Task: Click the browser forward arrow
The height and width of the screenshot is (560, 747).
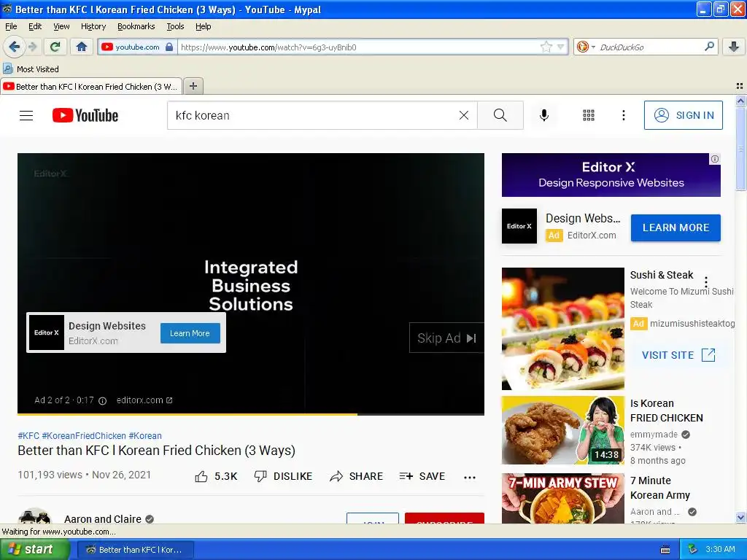Action: coord(32,47)
